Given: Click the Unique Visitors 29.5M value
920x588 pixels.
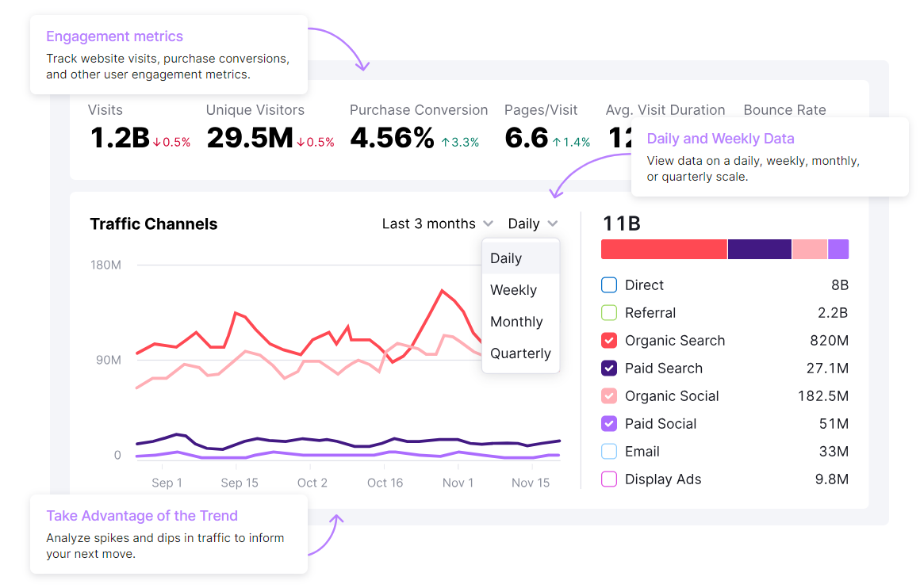Looking at the screenshot, I should (x=250, y=139).
